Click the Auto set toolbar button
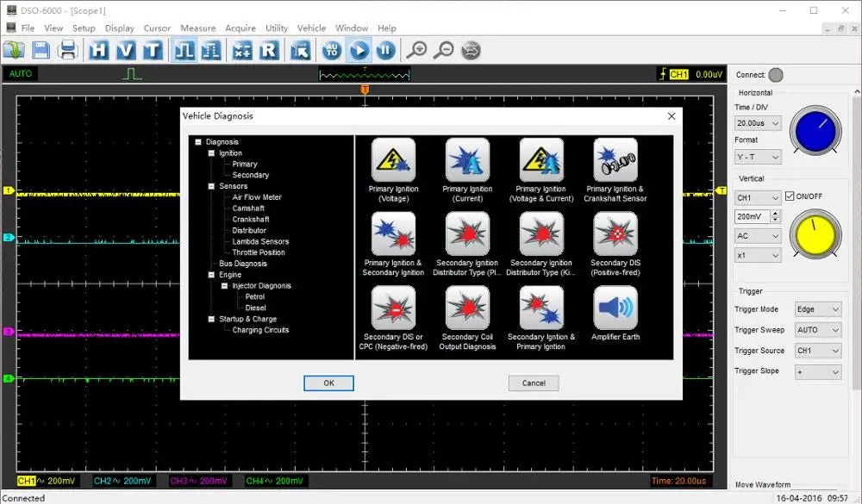Screen dimensions: 862x504 [332, 50]
